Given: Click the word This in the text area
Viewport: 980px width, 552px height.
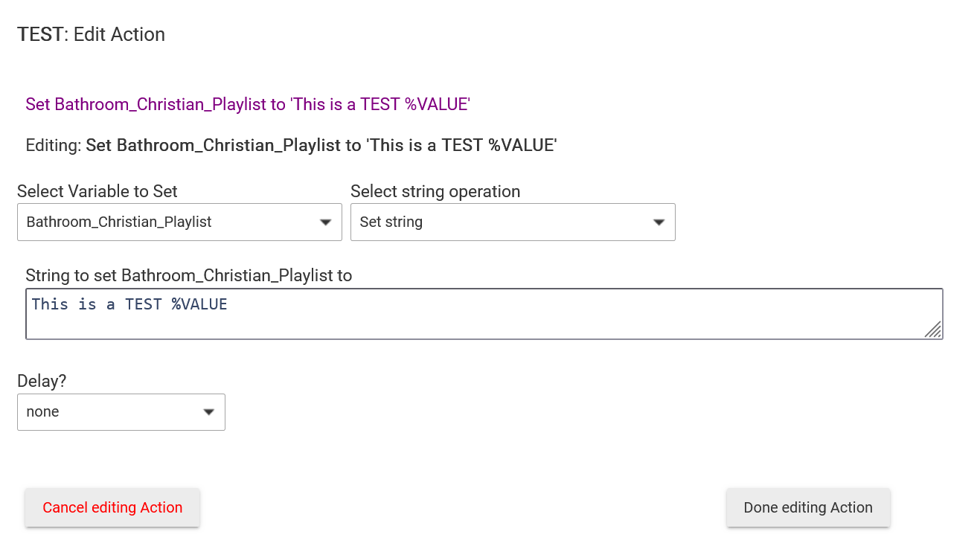Looking at the screenshot, I should [50, 304].
